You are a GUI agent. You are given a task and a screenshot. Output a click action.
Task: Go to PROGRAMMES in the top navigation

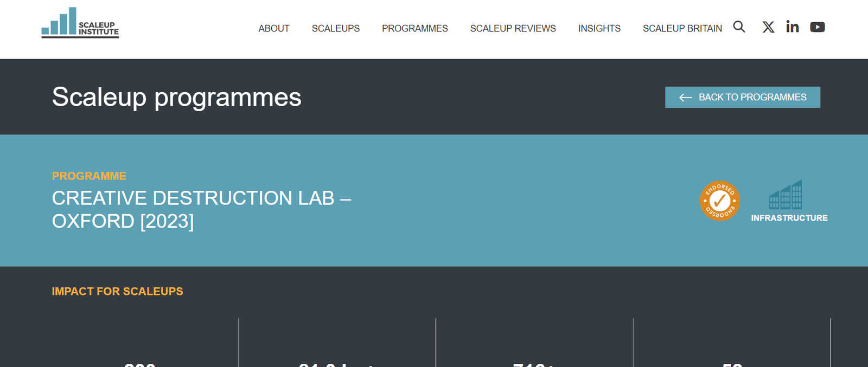[x=414, y=28]
